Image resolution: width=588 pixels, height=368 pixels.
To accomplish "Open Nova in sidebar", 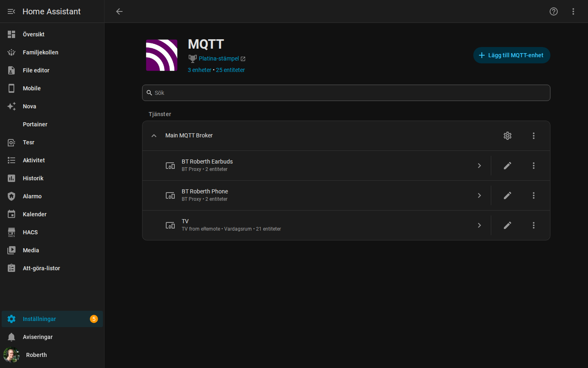I will pyautogui.click(x=52, y=106).
